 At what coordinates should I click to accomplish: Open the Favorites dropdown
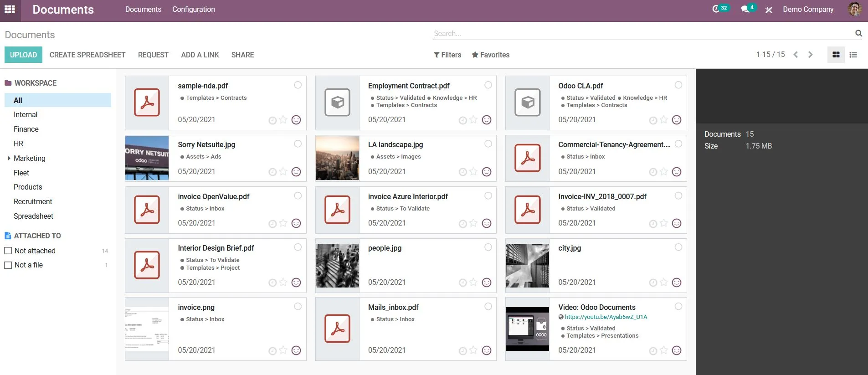(x=490, y=55)
